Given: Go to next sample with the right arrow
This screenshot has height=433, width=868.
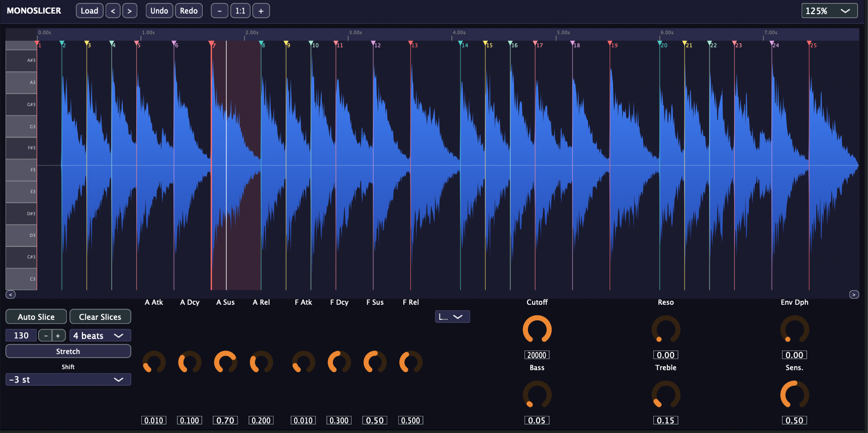Looking at the screenshot, I should (129, 11).
